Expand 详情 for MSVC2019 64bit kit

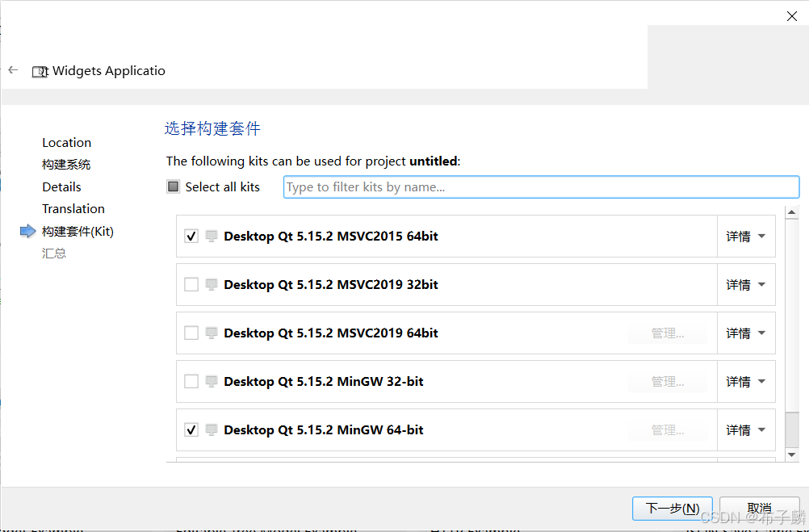click(x=746, y=333)
